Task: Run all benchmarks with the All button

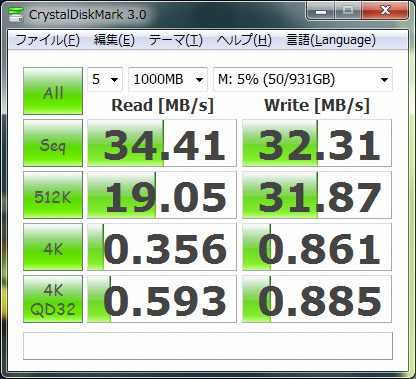Action: tap(53, 91)
